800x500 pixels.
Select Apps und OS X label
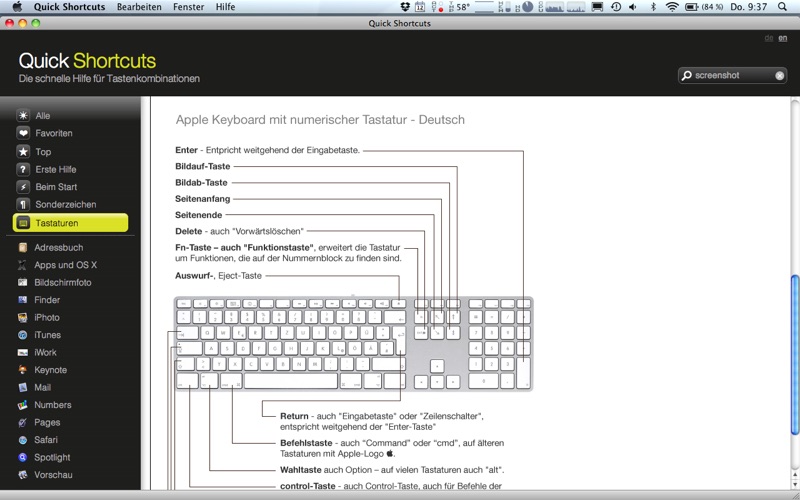click(x=65, y=265)
